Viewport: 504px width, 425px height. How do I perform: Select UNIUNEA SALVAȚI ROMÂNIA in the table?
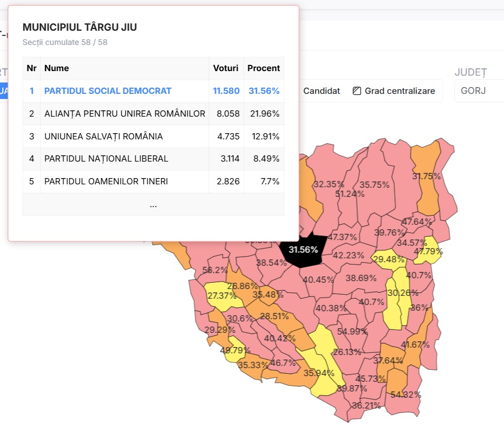click(x=104, y=136)
